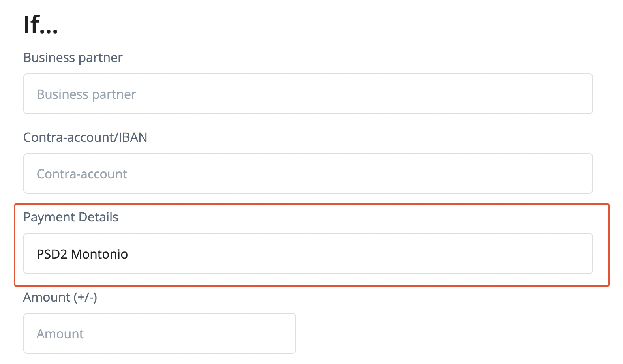Image resolution: width=623 pixels, height=364 pixels.
Task: Click the "Payment Details" label
Action: tap(71, 217)
